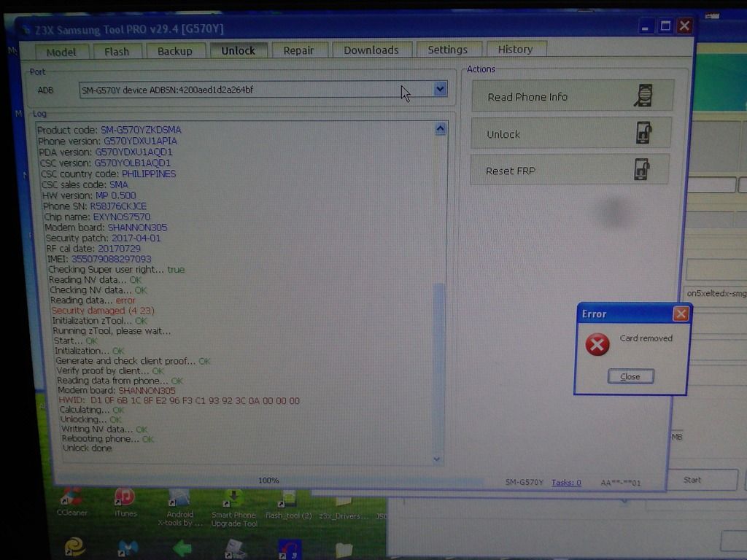Click the Security damaged (4 23) line
The image size is (747, 560).
pyautogui.click(x=103, y=311)
